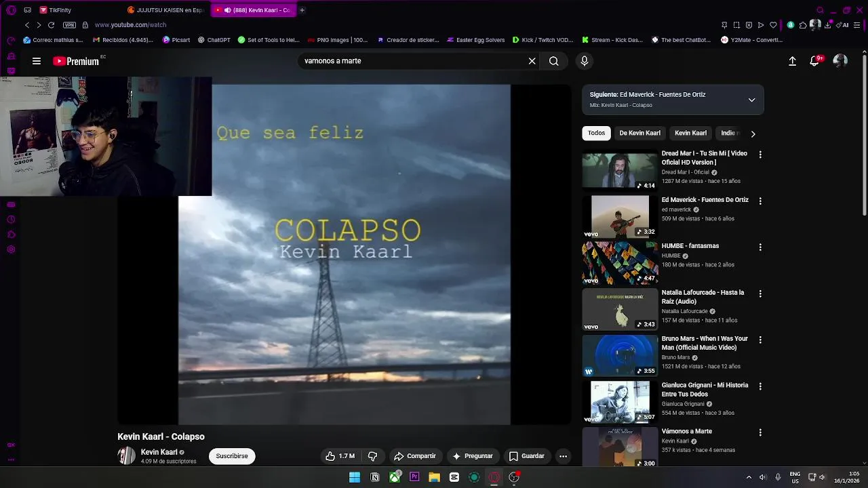Switch to the JUJUTSU KAISEN browser tab
868x488 pixels.
tap(166, 10)
